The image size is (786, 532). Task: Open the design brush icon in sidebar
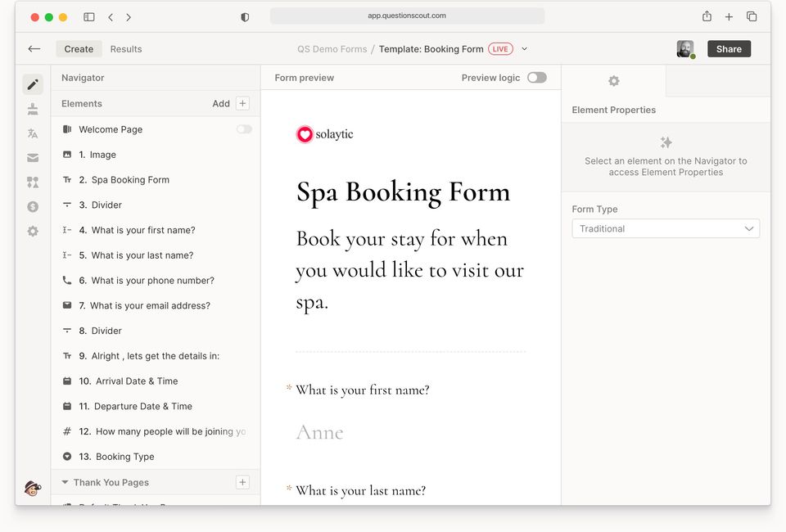click(x=33, y=109)
